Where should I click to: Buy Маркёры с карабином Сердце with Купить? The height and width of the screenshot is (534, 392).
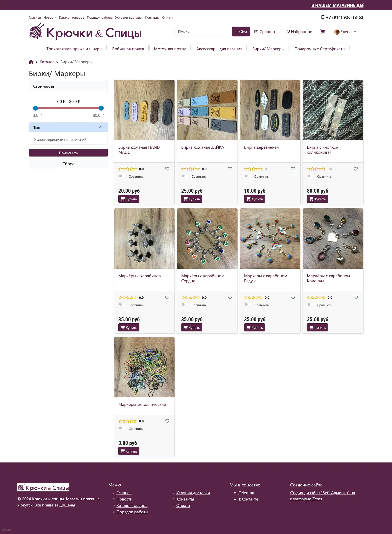point(191,327)
